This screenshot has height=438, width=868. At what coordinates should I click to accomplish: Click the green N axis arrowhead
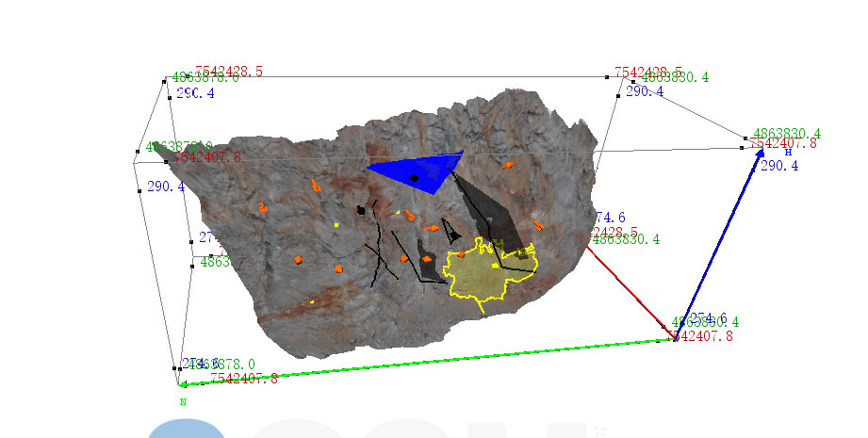pyautogui.click(x=184, y=383)
